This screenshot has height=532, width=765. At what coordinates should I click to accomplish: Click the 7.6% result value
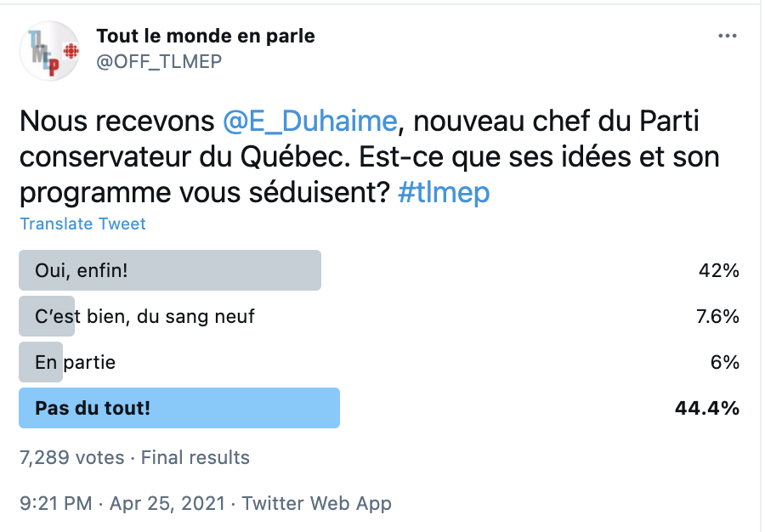pyautogui.click(x=717, y=316)
